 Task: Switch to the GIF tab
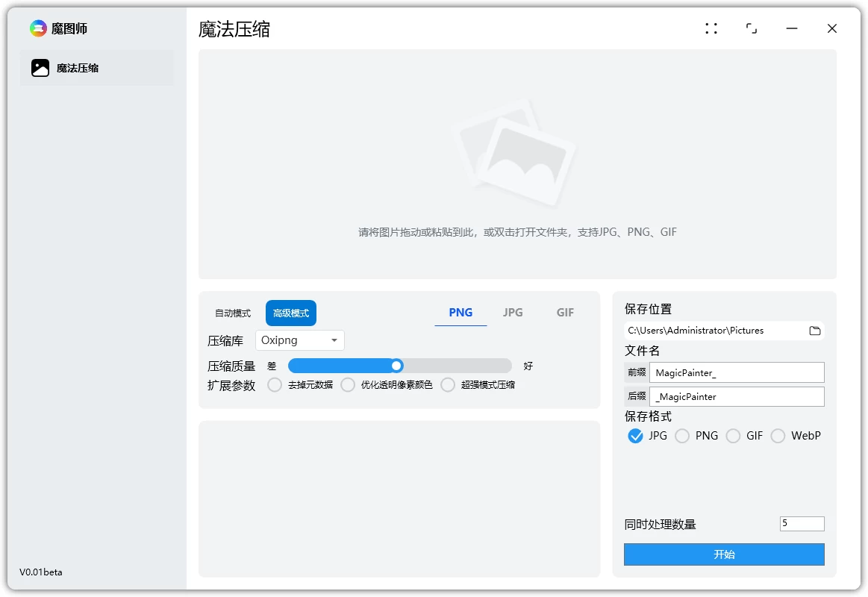pos(565,313)
